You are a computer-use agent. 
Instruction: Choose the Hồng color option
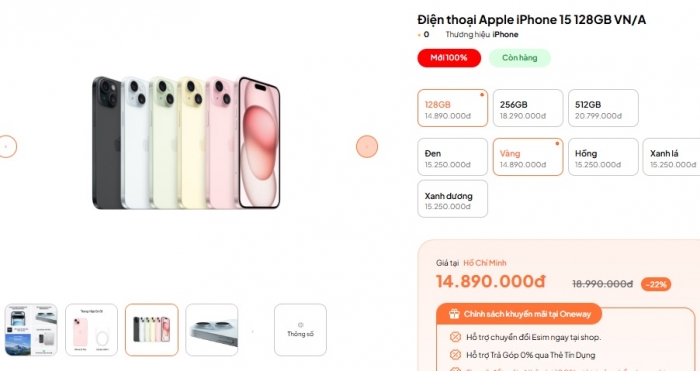click(603, 157)
